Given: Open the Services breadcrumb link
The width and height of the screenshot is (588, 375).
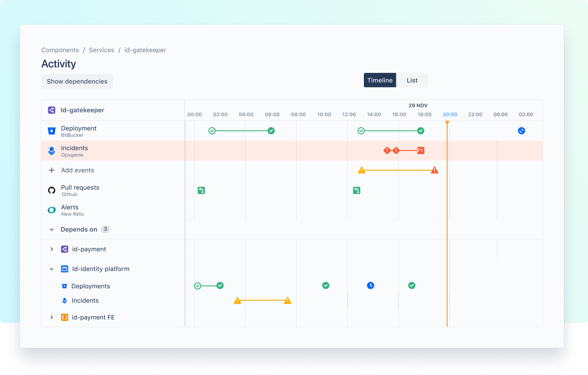Looking at the screenshot, I should tap(102, 50).
